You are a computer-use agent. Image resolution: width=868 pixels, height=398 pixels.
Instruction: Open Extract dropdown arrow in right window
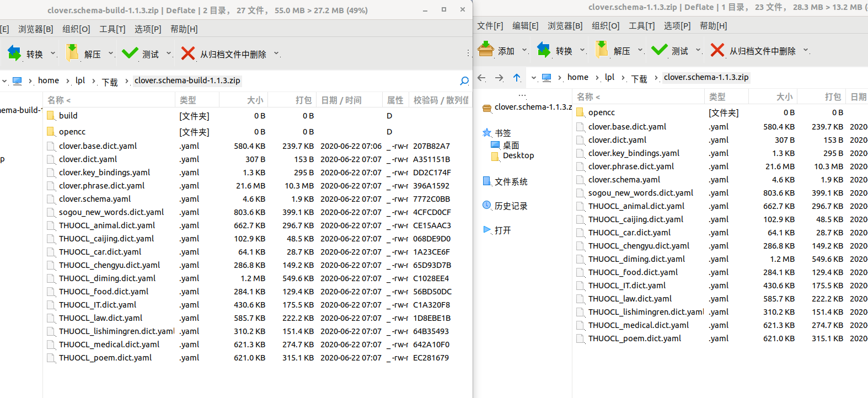point(640,51)
